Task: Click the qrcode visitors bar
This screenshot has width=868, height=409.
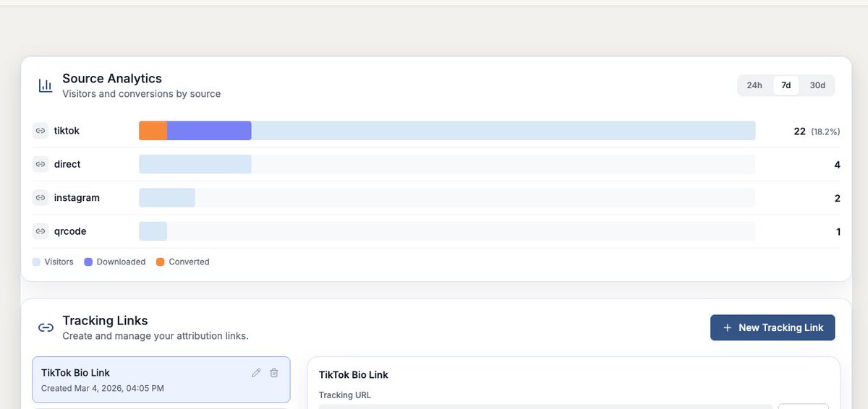Action: pyautogui.click(x=153, y=231)
